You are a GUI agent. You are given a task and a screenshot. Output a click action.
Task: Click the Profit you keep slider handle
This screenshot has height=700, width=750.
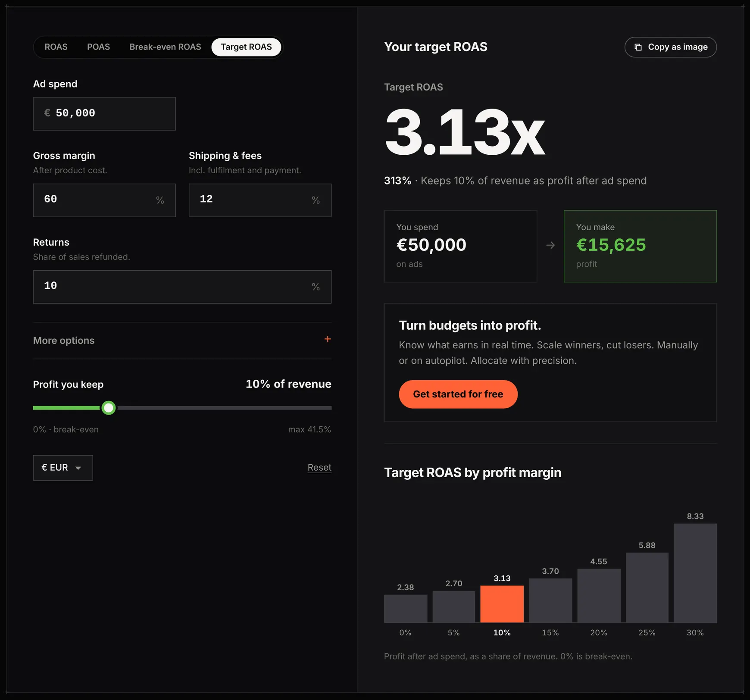tap(109, 408)
